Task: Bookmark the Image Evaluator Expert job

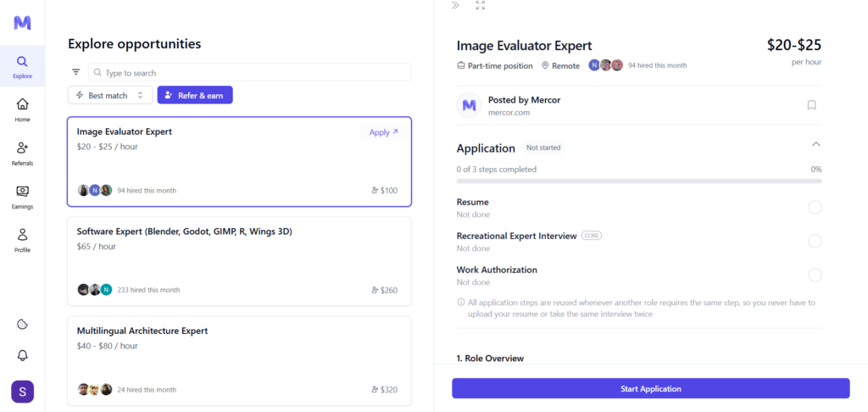Action: [811, 105]
